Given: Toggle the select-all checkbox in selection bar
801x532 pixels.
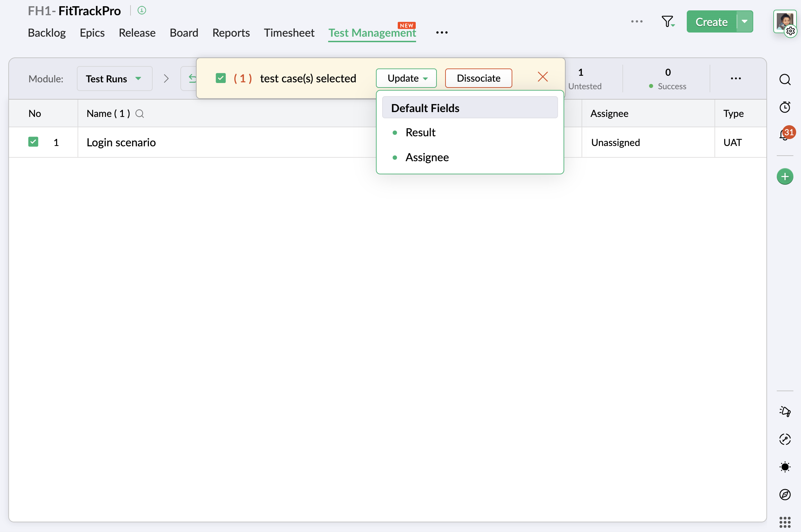Looking at the screenshot, I should (x=220, y=78).
